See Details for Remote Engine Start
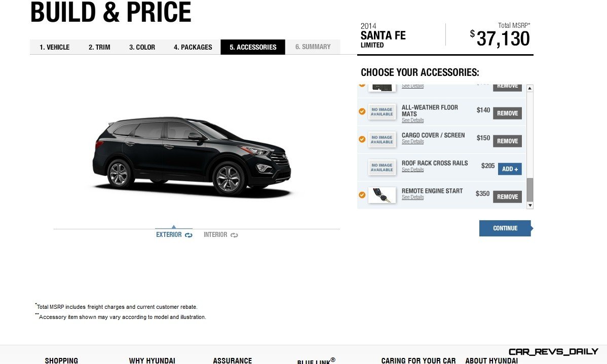Image resolution: width=607 pixels, height=364 pixels. pos(412,197)
